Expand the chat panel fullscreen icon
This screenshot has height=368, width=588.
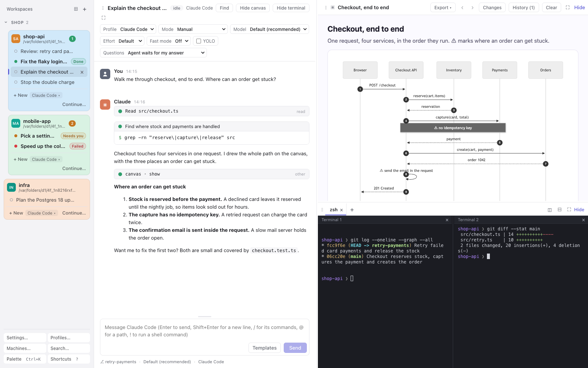103,18
